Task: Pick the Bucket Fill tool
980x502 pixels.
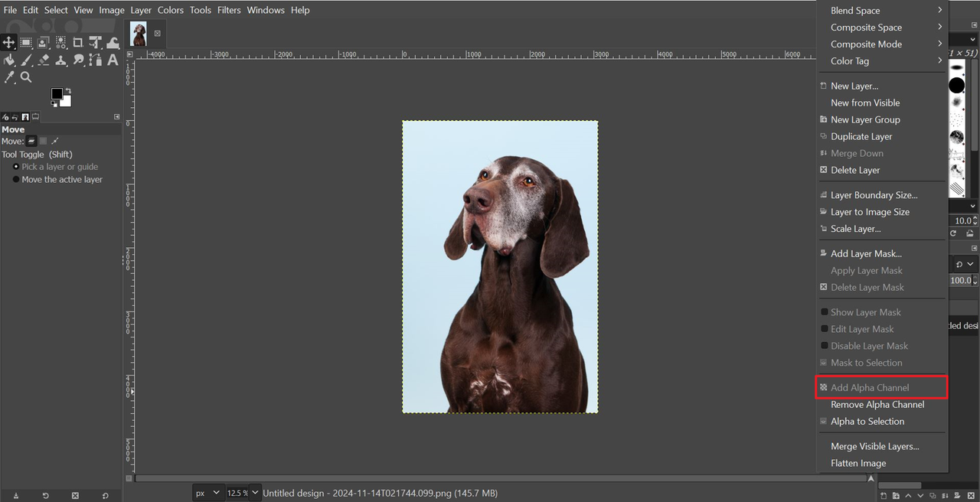Action: coord(9,60)
